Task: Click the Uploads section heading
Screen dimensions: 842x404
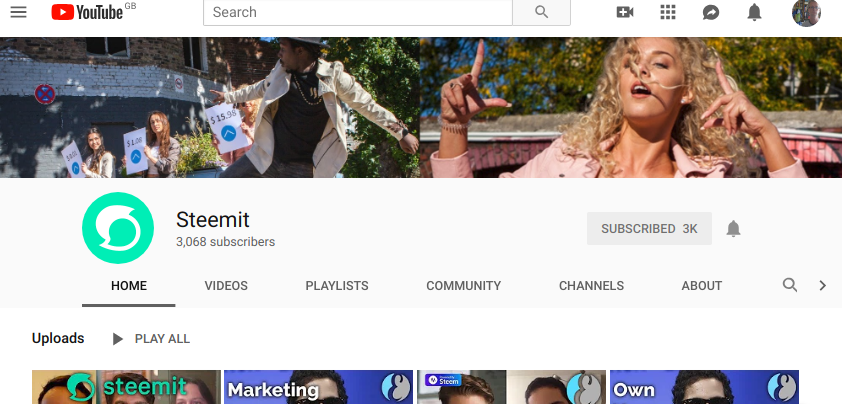Action: (58, 338)
